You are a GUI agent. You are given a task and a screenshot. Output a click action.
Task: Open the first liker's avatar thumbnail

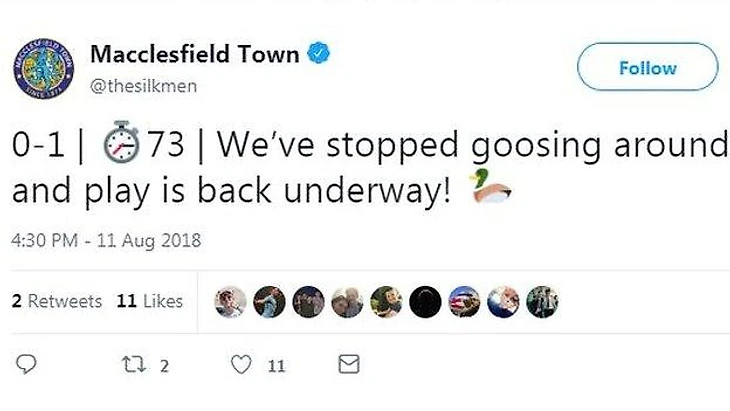[230, 302]
